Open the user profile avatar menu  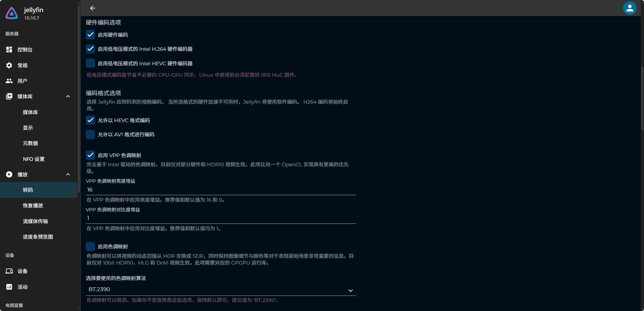tap(629, 8)
